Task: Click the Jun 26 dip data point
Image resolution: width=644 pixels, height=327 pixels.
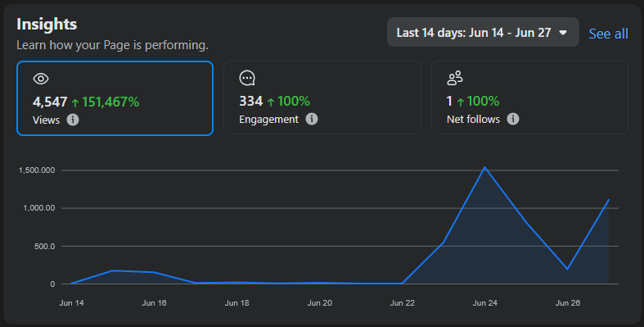Action: (568, 269)
